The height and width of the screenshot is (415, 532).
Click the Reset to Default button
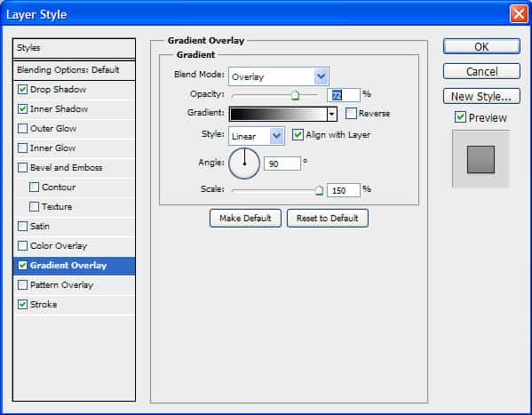(x=328, y=218)
